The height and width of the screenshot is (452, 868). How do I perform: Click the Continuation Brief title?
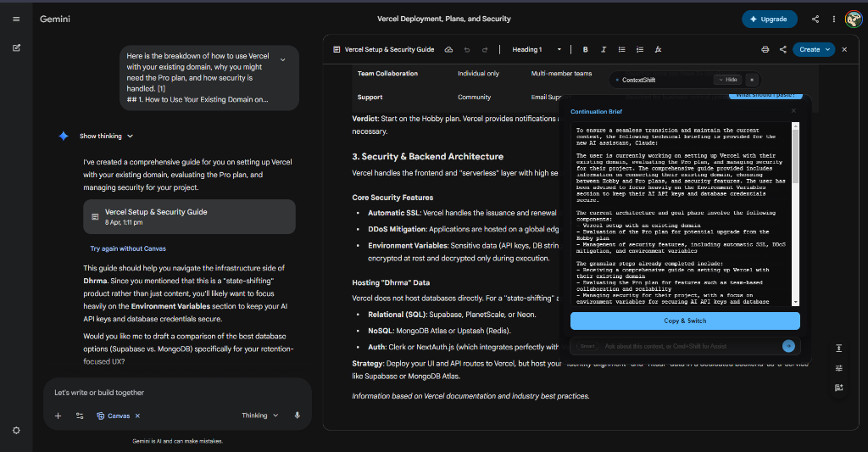[x=596, y=111]
